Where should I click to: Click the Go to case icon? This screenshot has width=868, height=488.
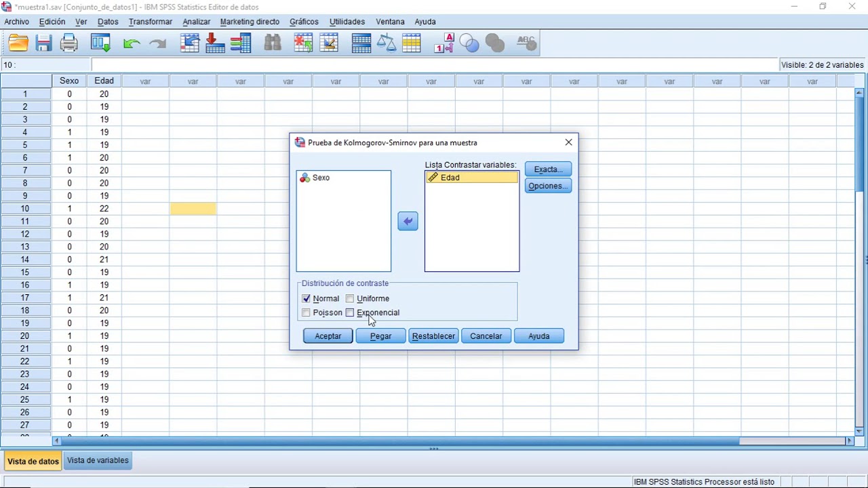190,43
